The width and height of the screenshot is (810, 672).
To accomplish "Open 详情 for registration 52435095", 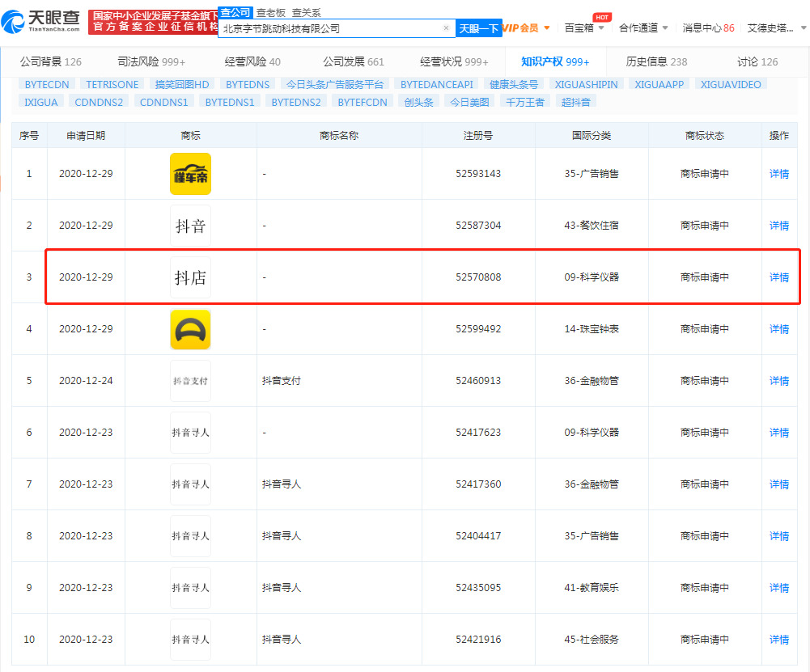I will pyautogui.click(x=779, y=587).
